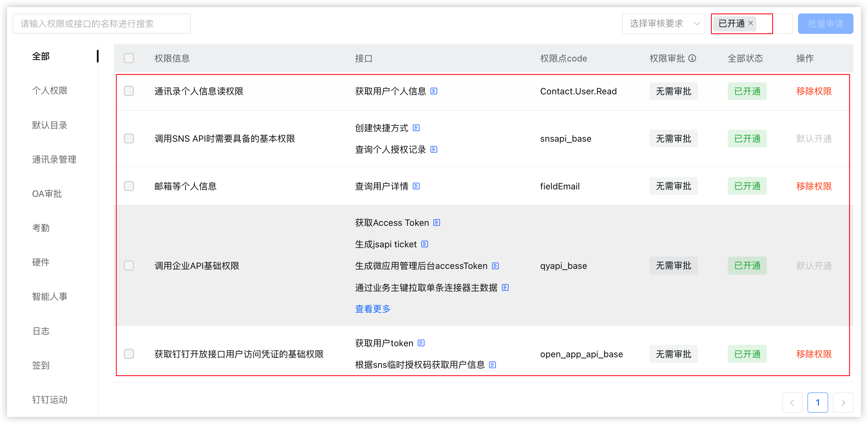Select 通讯录管理 category in sidebar
The image size is (868, 424).
[54, 159]
